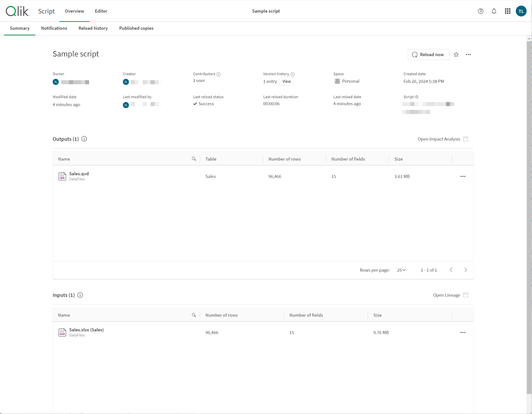View version history entry
This screenshot has width=532, height=414.
(x=286, y=81)
